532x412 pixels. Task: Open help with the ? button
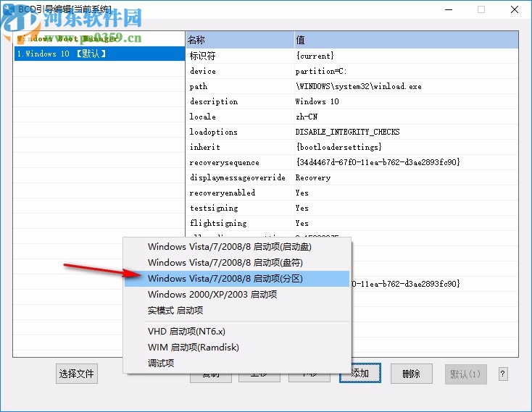pyautogui.click(x=503, y=374)
